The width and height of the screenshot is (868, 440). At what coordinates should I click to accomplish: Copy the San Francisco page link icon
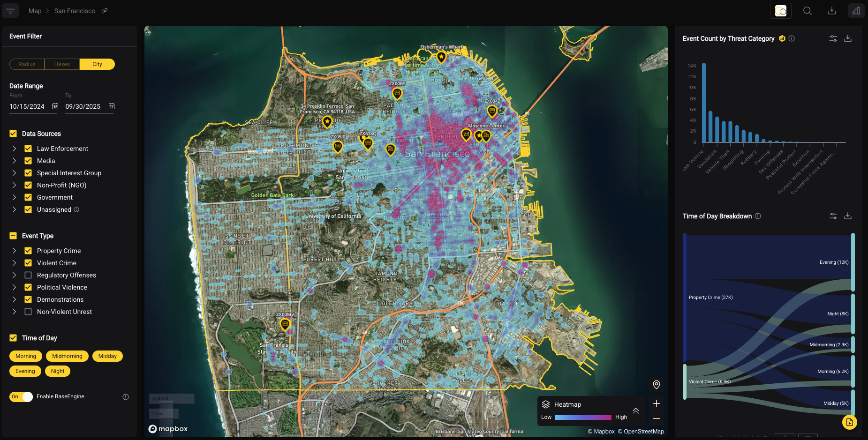click(x=105, y=11)
